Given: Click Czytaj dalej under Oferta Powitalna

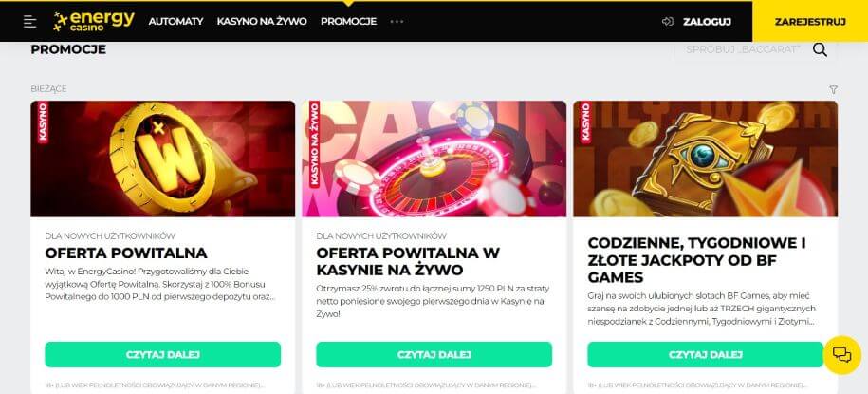Looking at the screenshot, I should click(163, 355).
